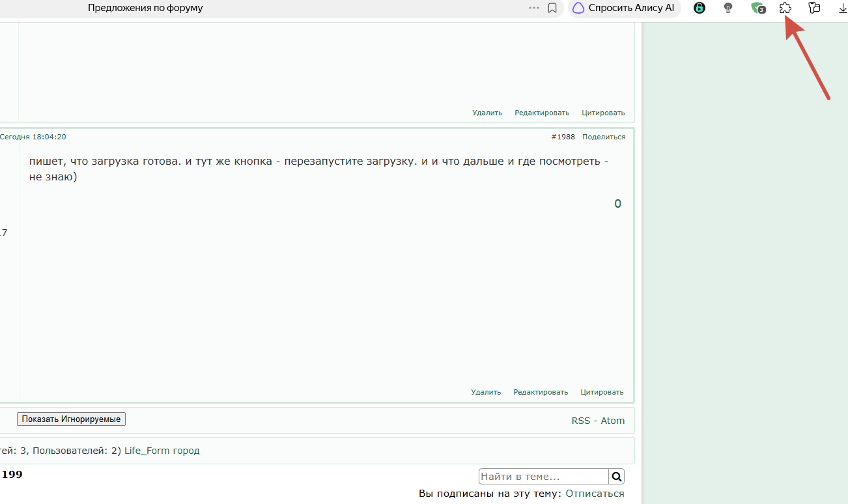The image size is (848, 504).
Task: Click Редактировать on post #1988
Action: [x=541, y=392]
